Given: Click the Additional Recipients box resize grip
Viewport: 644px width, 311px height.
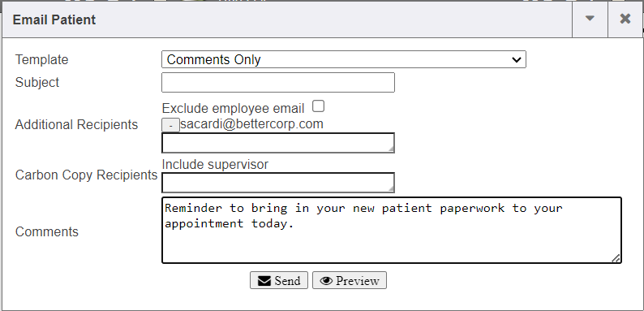Looking at the screenshot, I should point(391,149).
